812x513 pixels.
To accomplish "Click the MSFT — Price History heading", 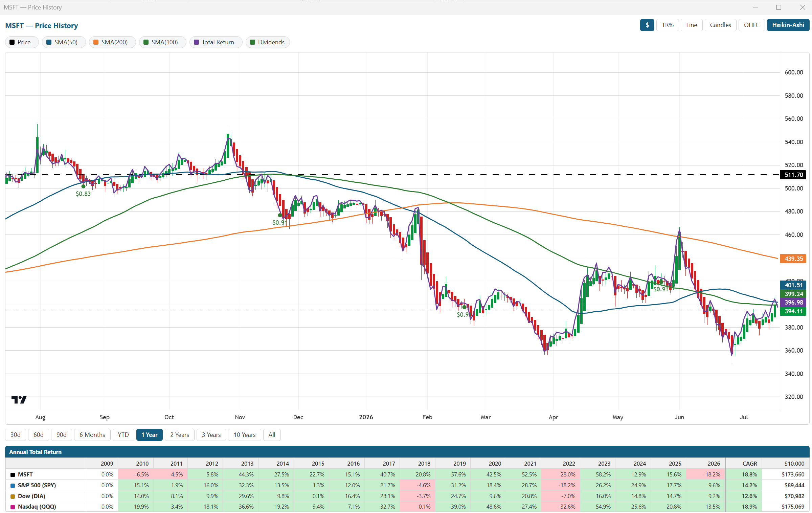I will (42, 26).
